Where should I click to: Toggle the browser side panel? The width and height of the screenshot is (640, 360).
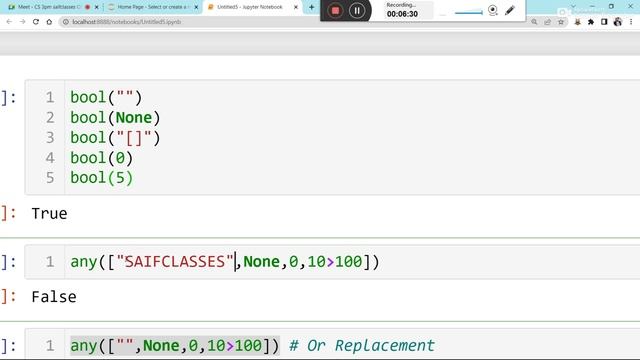604,22
